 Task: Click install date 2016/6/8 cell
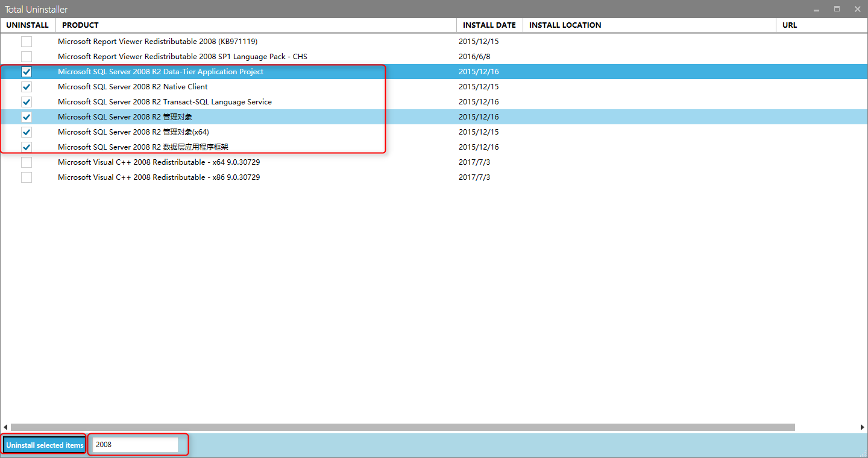click(x=474, y=57)
